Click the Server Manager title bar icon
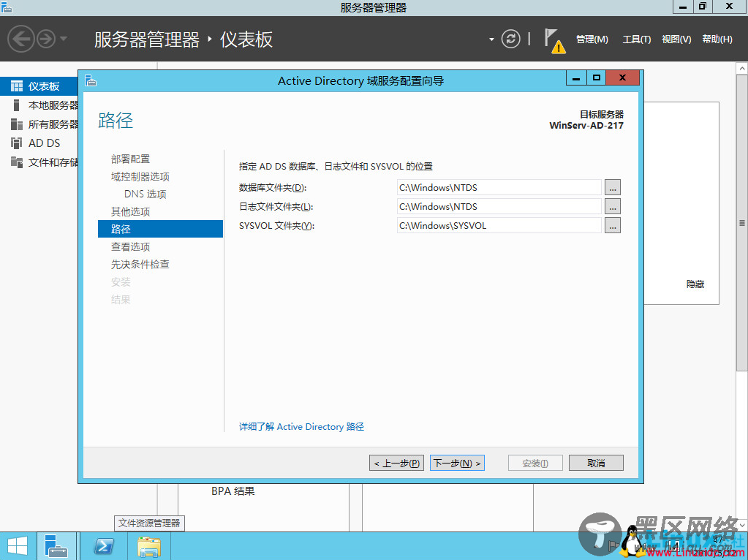The width and height of the screenshot is (748, 560). [7, 7]
